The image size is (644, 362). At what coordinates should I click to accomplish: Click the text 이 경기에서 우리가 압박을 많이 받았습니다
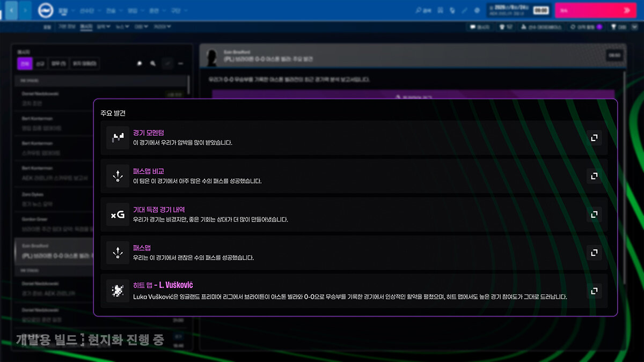[x=182, y=143]
